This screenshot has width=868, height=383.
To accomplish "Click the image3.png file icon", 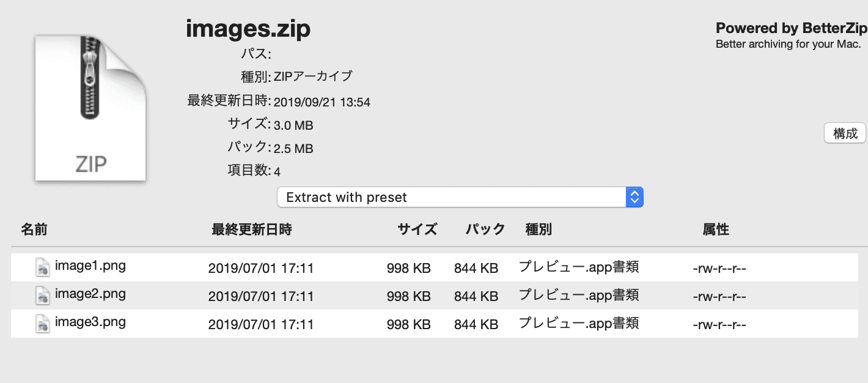I will [x=42, y=323].
